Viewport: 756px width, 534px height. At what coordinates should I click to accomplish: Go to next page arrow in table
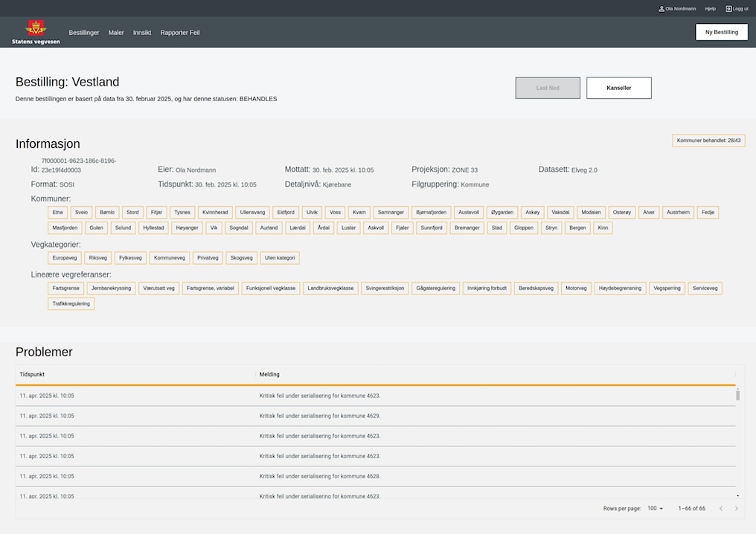click(x=736, y=509)
